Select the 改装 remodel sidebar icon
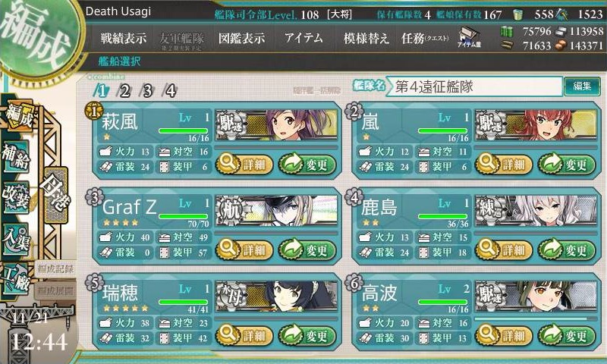607x364 pixels. click(16, 197)
